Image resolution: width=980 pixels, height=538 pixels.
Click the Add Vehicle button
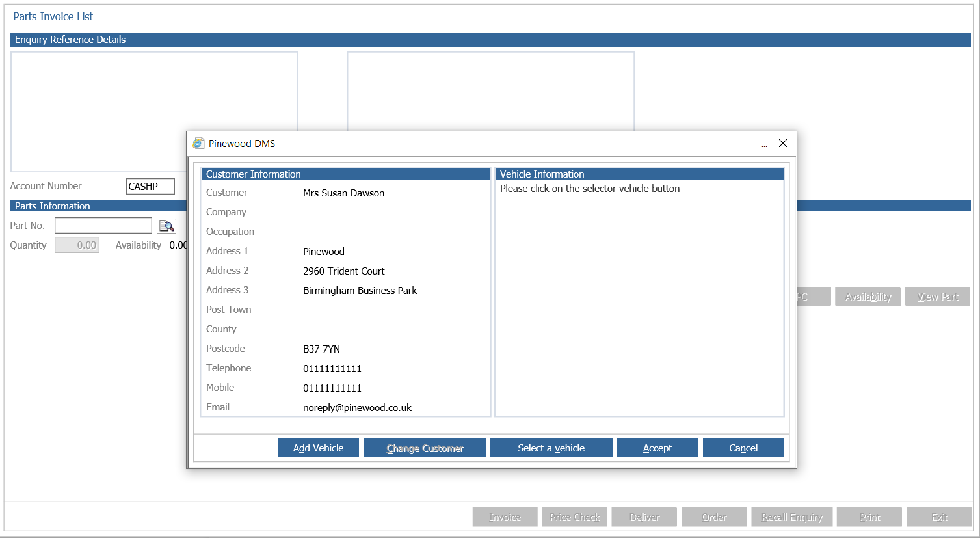tap(318, 448)
